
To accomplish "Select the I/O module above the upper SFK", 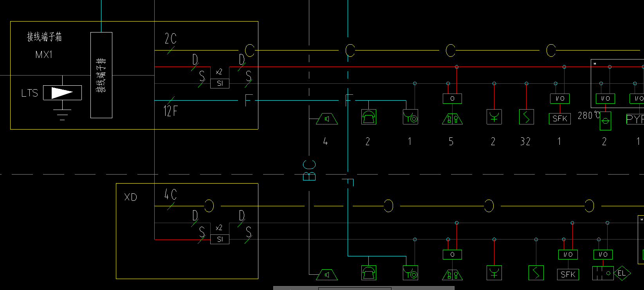I will [x=560, y=99].
